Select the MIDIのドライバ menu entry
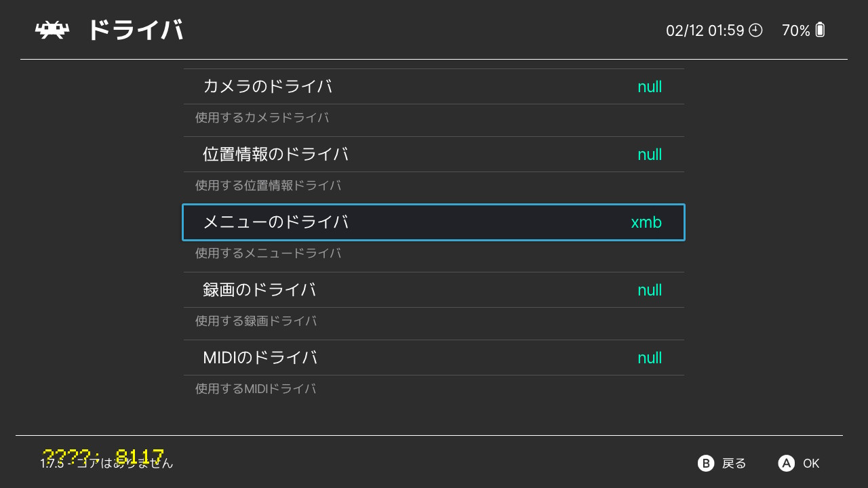Screen dimensions: 868x488 (x=260, y=358)
